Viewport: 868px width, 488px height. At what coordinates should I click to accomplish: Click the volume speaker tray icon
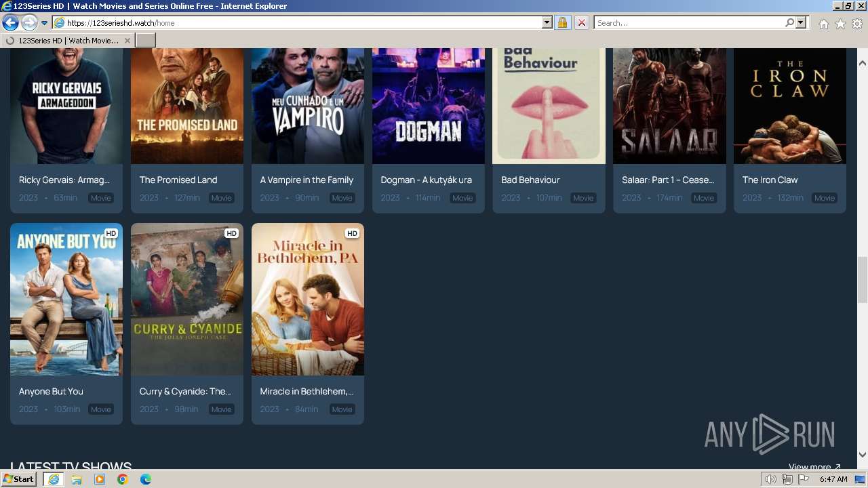click(771, 479)
